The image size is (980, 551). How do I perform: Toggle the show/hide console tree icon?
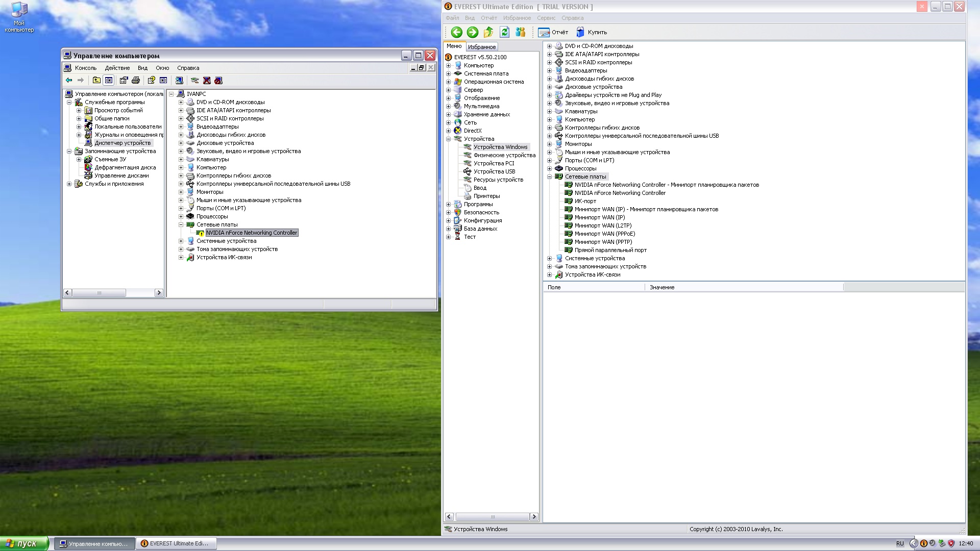(x=109, y=80)
